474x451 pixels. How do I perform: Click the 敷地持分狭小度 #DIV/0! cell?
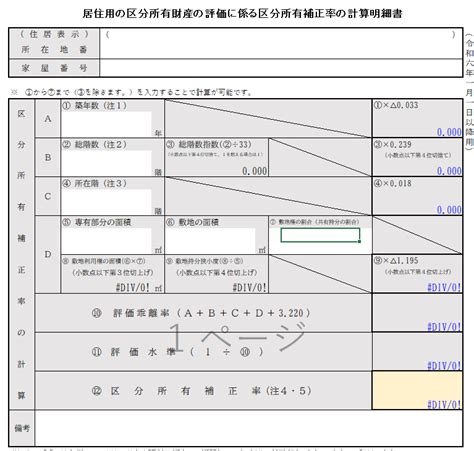pyautogui.click(x=217, y=274)
